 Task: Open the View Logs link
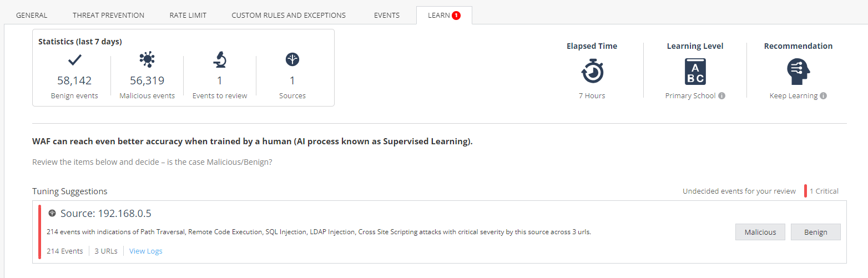click(146, 251)
